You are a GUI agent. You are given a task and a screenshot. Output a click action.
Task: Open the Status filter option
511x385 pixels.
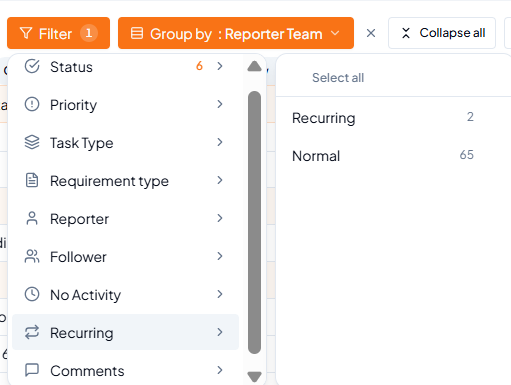125,67
